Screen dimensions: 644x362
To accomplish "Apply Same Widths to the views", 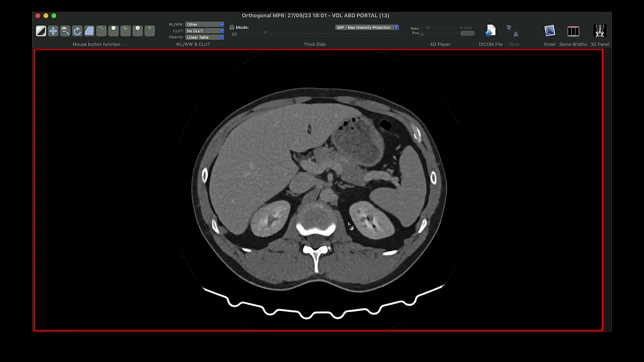I will click(x=573, y=31).
